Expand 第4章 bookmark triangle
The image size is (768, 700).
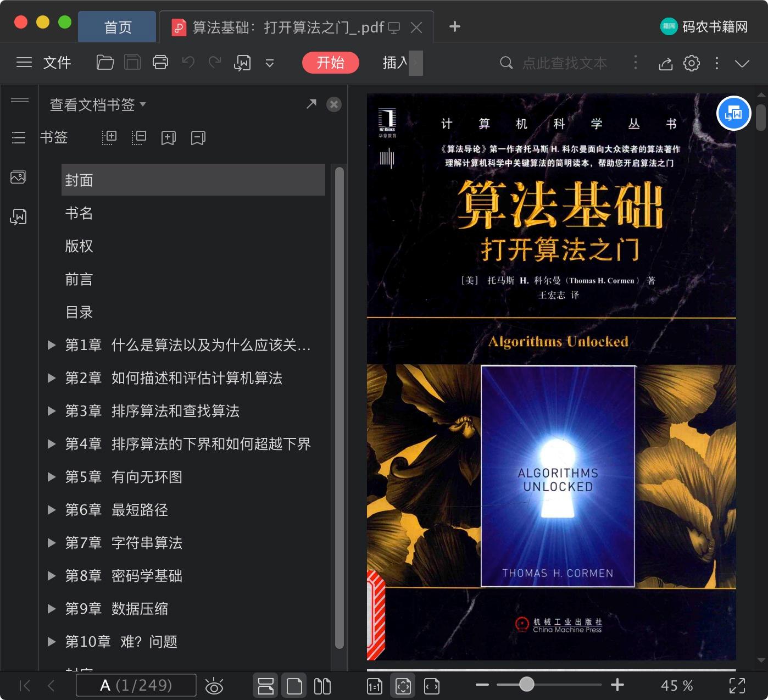tap(52, 444)
